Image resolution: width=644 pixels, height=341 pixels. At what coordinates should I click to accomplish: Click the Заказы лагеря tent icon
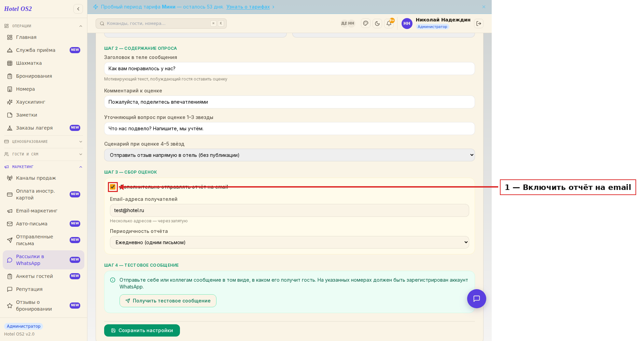tap(10, 128)
